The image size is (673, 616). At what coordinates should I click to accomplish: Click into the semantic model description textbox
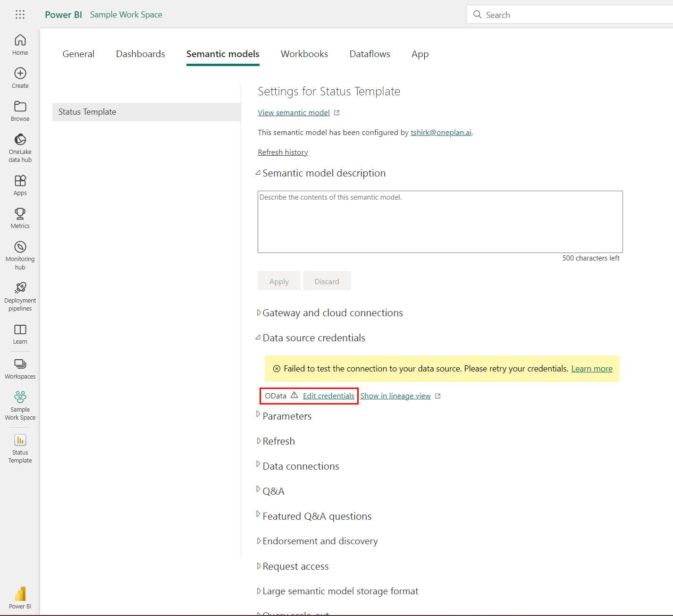[x=440, y=222]
